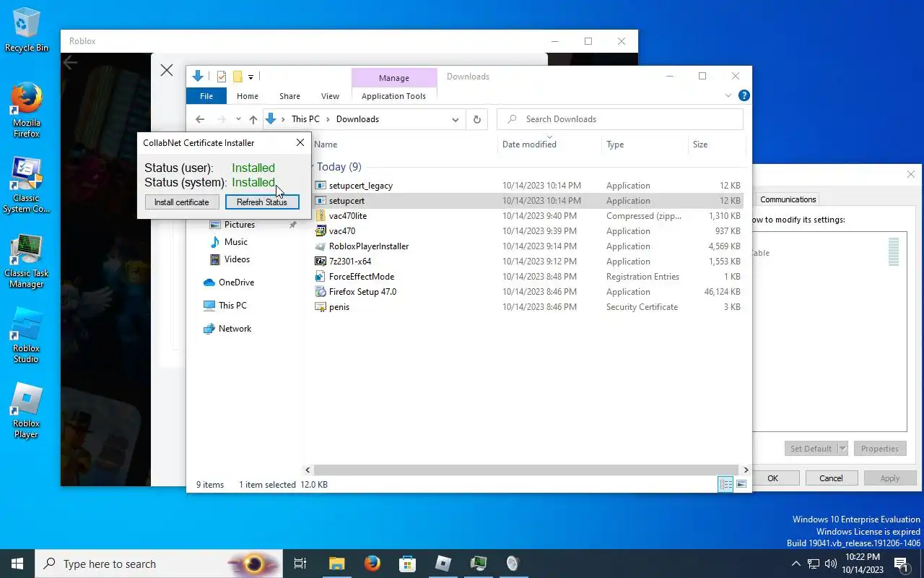Click the horizontal scrollbar in file list
The height and width of the screenshot is (578, 924).
[526, 470]
